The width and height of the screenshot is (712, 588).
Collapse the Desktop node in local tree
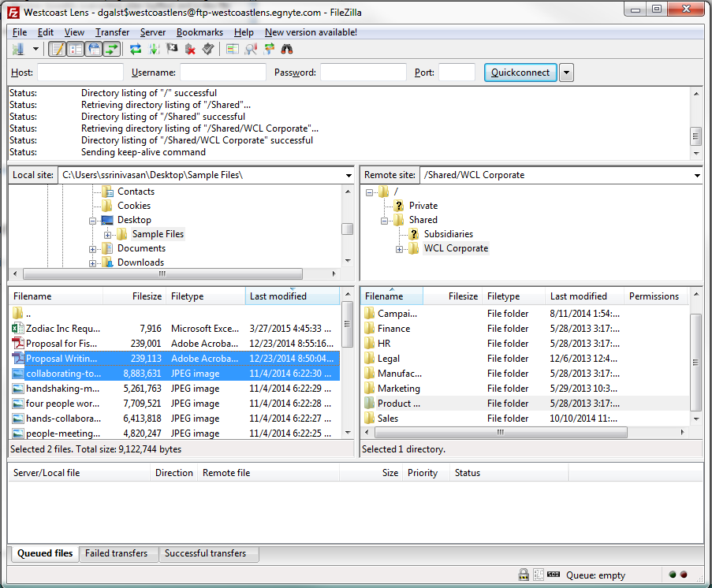[x=92, y=221]
